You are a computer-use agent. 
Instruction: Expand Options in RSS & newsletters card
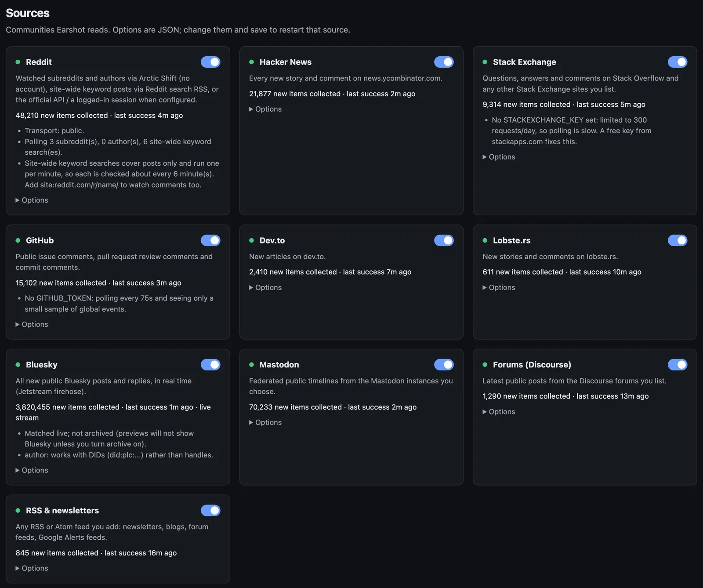[x=32, y=568]
